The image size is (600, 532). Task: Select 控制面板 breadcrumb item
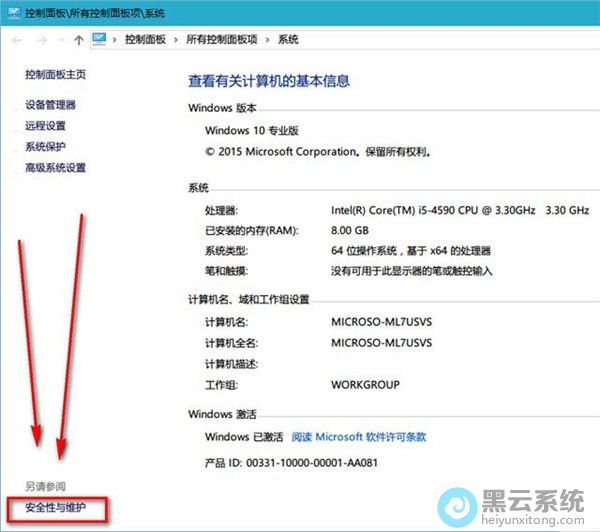click(x=145, y=39)
